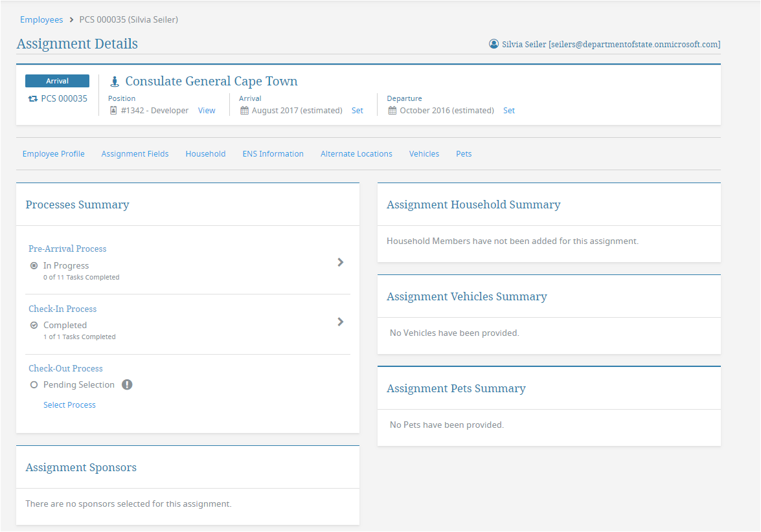Click the Assignment Household Summary heading
Image resolution: width=761 pixels, height=532 pixels.
[x=473, y=205]
